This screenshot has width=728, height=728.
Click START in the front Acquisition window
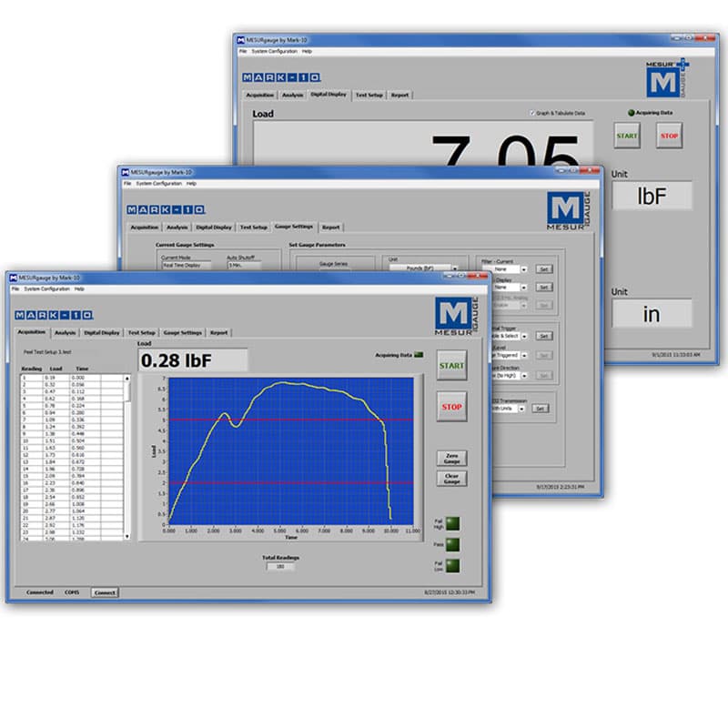[451, 366]
